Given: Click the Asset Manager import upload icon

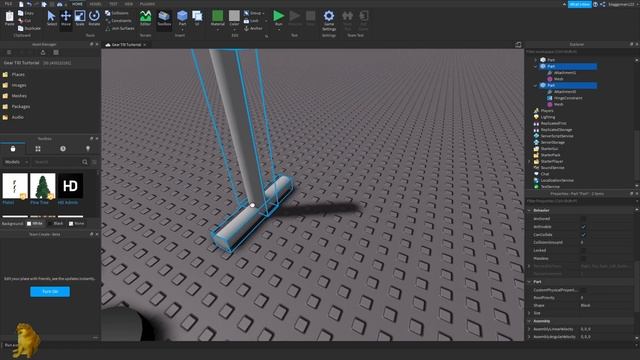Looking at the screenshot, I should (x=43, y=52).
